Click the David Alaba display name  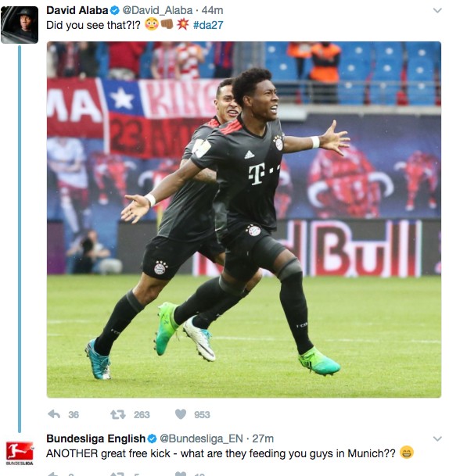pos(77,10)
